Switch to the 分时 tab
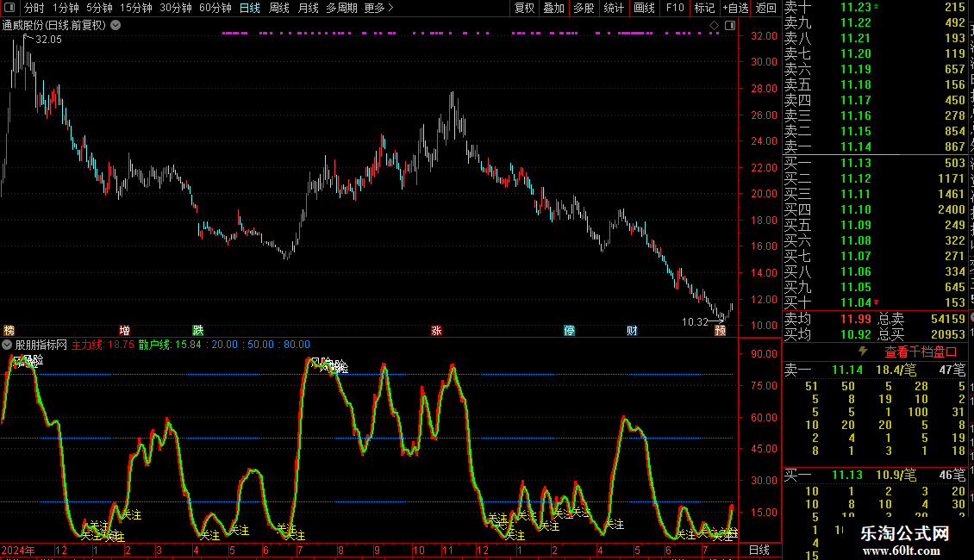974x560 pixels. coord(34,8)
